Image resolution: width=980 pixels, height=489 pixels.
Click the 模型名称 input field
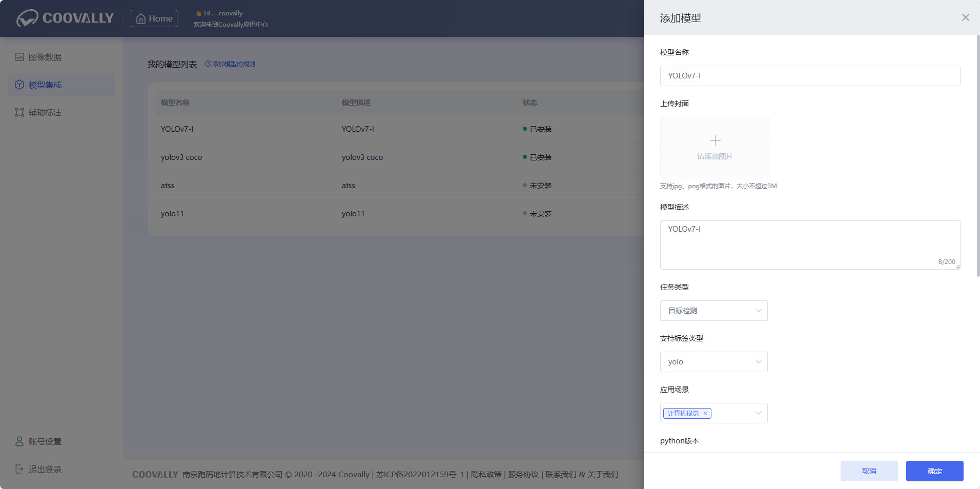(x=810, y=76)
